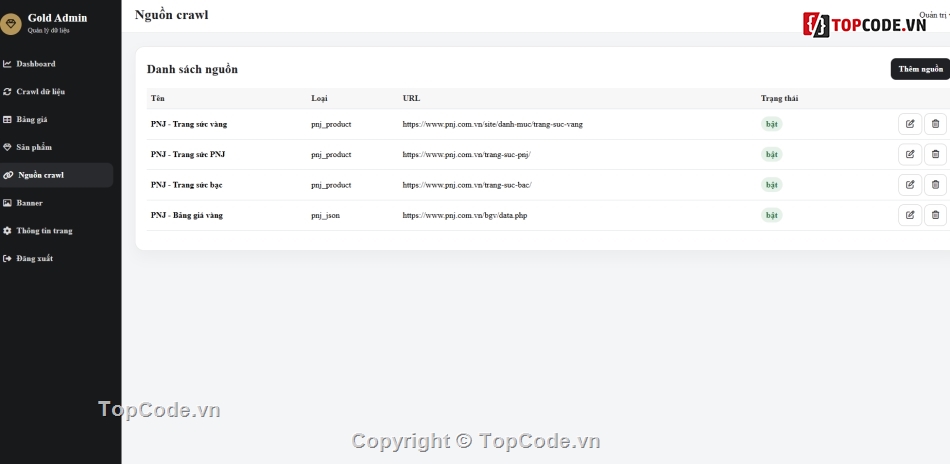The height and width of the screenshot is (464, 950).
Task: Click the Gold Admin title
Action: 58,18
